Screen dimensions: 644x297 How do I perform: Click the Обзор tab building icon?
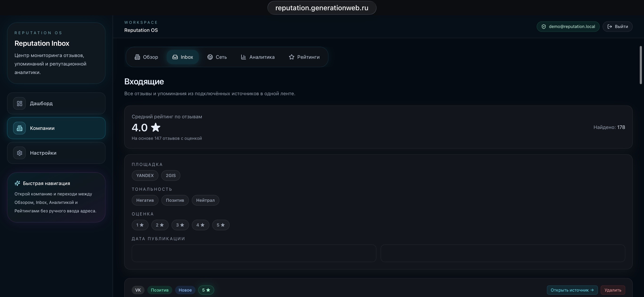pyautogui.click(x=137, y=57)
